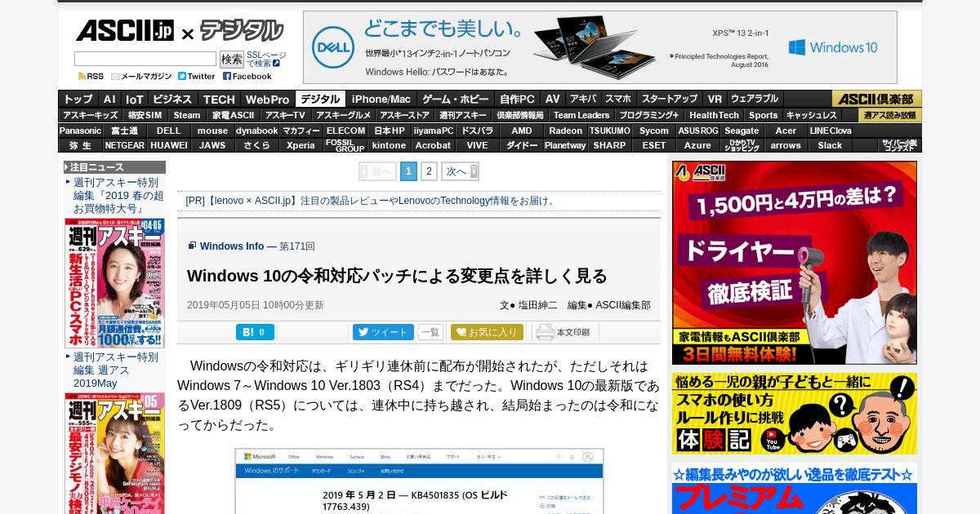Click the 注目ニュース sidebar heading
Image resolution: width=980 pixels, height=514 pixels.
pos(114,167)
